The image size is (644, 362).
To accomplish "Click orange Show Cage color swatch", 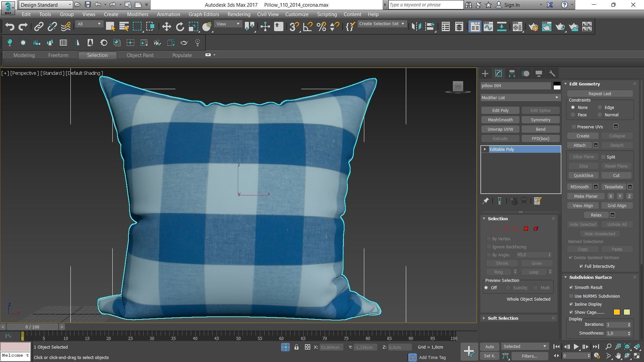I will pyautogui.click(x=616, y=312).
